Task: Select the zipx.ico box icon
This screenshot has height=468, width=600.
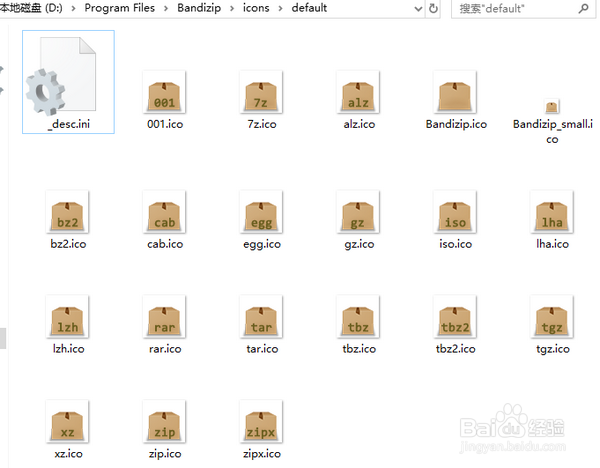Action: (x=261, y=422)
